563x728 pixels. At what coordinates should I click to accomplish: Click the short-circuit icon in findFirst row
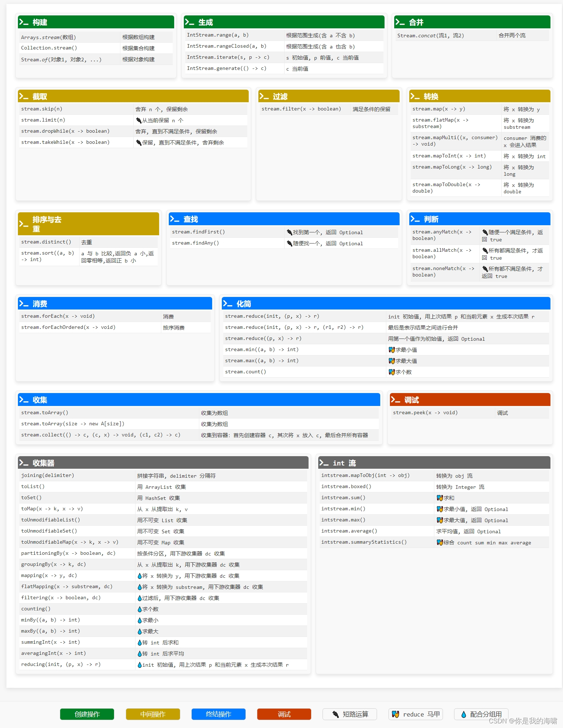pyautogui.click(x=290, y=232)
